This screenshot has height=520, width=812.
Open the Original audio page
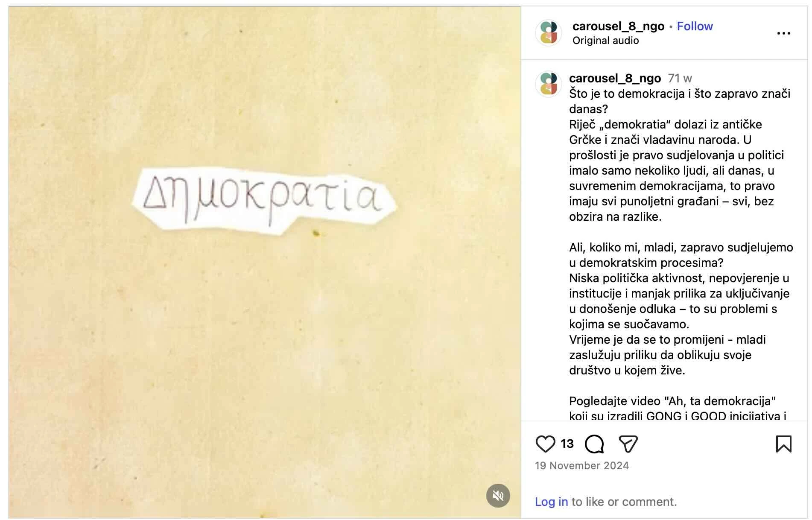605,41
